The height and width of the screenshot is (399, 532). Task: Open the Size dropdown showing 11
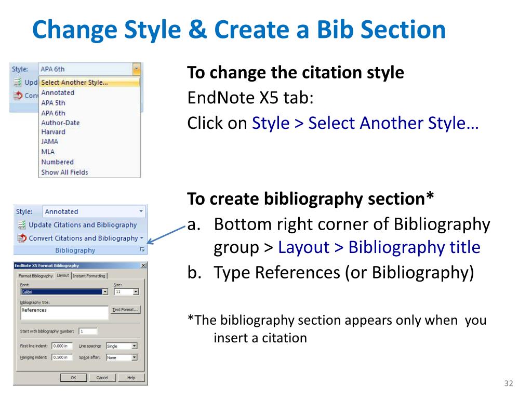pyautogui.click(x=136, y=292)
